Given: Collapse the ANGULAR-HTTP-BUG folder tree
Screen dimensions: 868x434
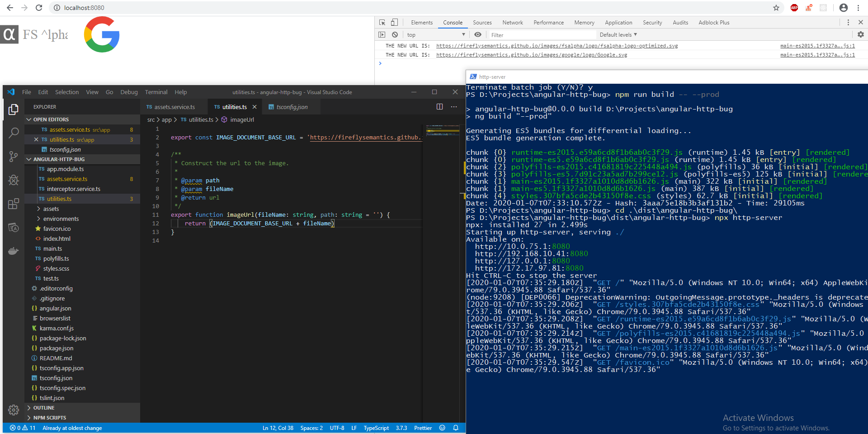Looking at the screenshot, I should tap(29, 159).
